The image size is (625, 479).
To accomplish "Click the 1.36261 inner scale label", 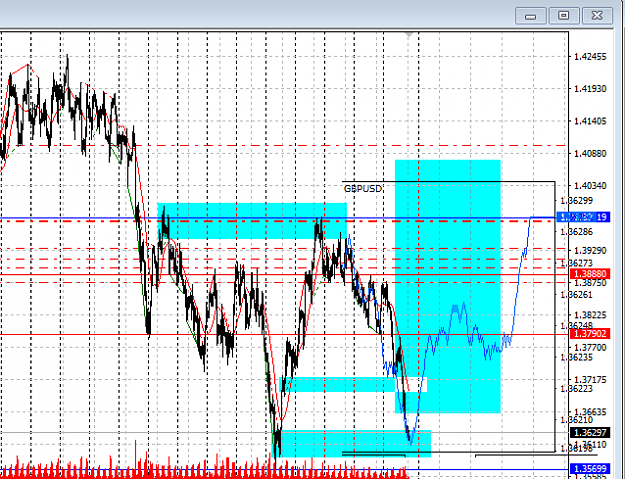I will pos(576,295).
